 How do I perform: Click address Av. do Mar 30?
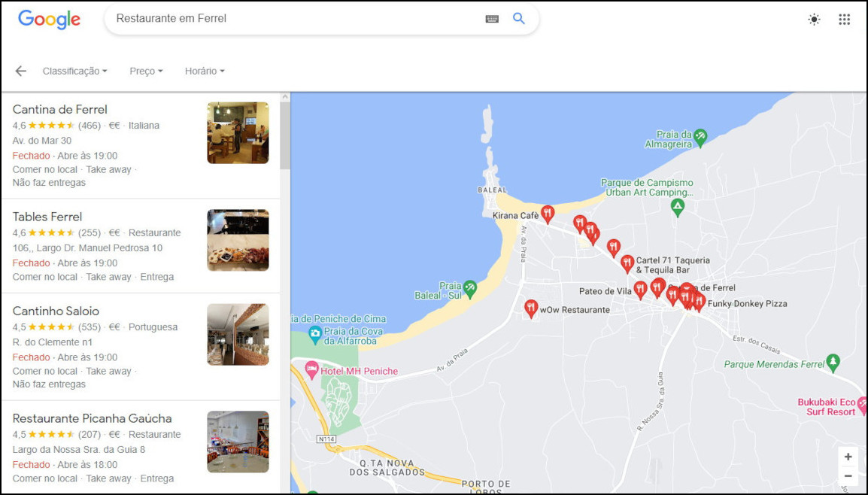pyautogui.click(x=42, y=141)
